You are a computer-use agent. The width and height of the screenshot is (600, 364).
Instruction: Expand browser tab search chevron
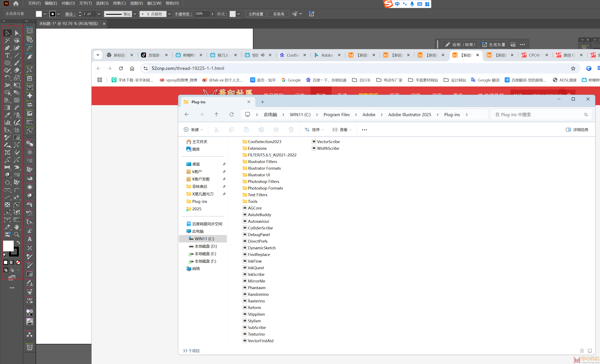pos(98,55)
